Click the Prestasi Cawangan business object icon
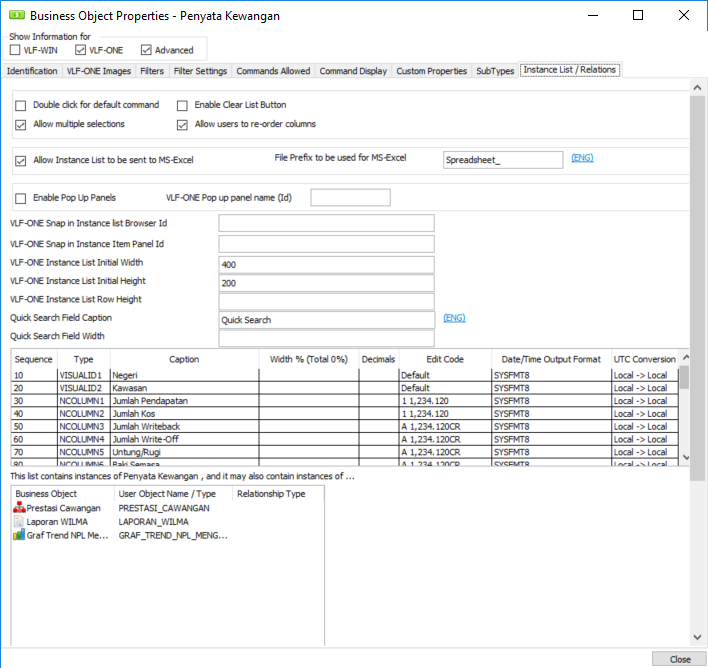 (x=19, y=508)
